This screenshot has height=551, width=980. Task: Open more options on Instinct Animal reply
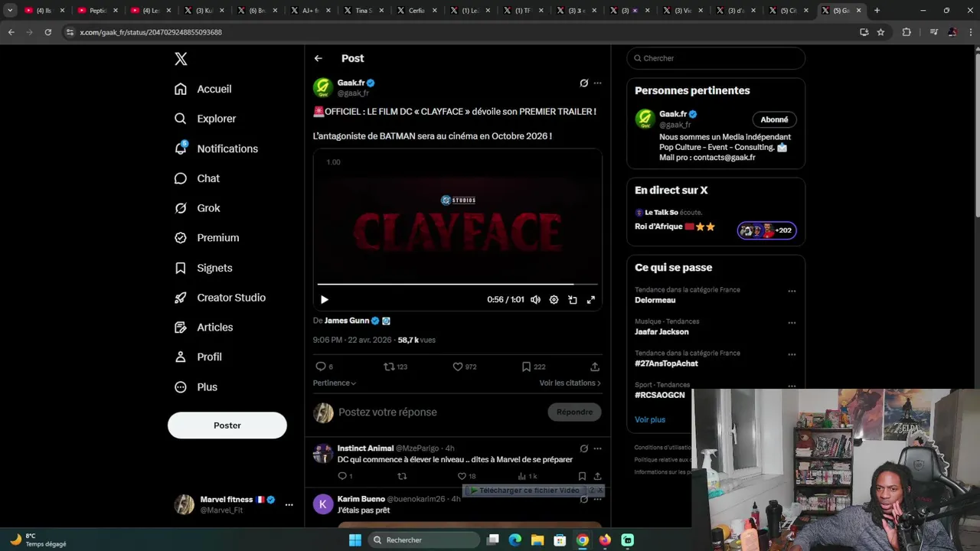(598, 448)
